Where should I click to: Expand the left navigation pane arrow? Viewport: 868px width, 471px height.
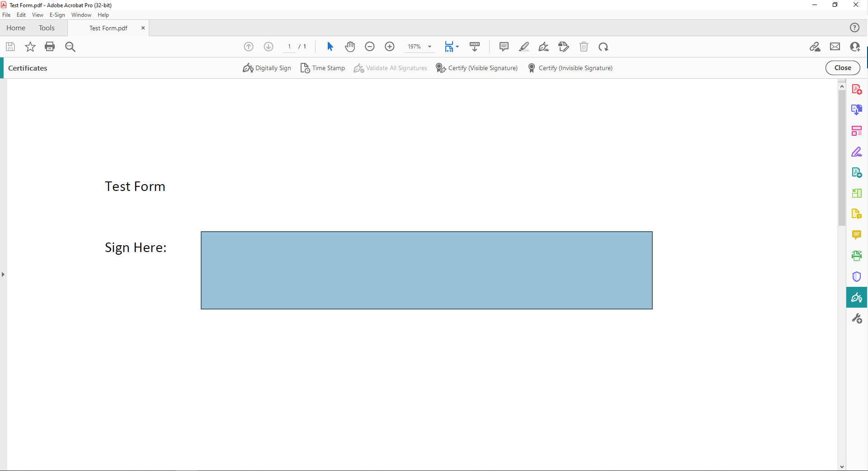pos(3,274)
